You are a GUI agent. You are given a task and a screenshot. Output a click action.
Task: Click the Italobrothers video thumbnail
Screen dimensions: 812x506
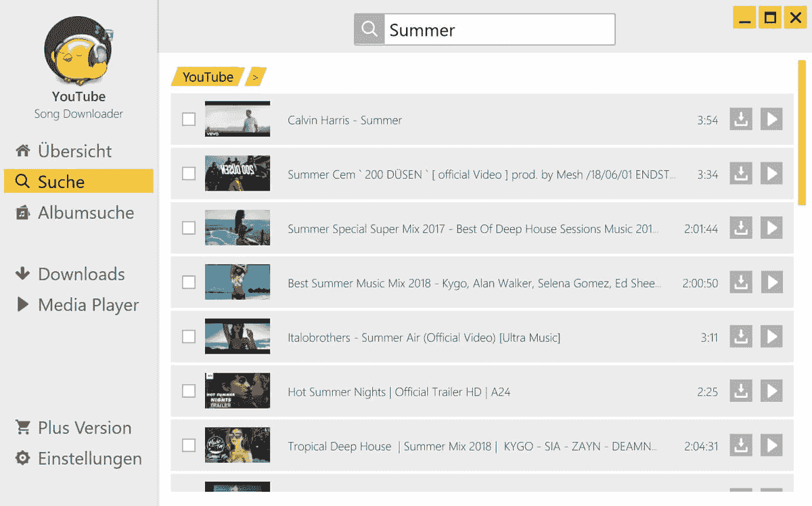click(238, 336)
